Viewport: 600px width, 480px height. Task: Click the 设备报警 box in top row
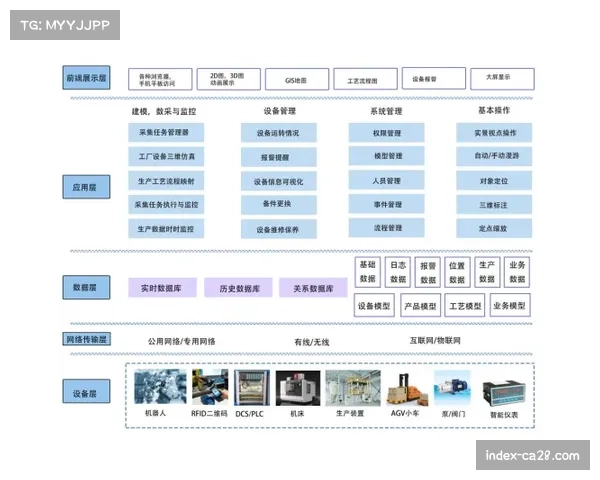pos(434,78)
